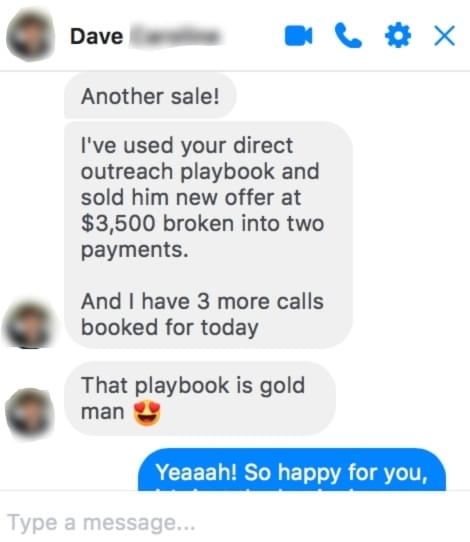Click "outreach playbook and" text line
The height and width of the screenshot is (542, 470).
pos(200,171)
